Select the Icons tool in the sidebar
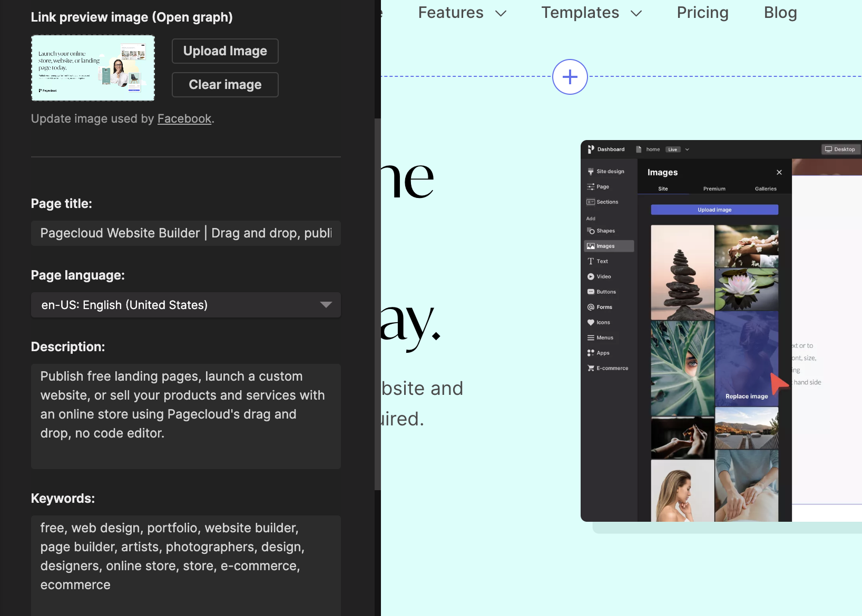862x616 pixels. pyautogui.click(x=603, y=322)
